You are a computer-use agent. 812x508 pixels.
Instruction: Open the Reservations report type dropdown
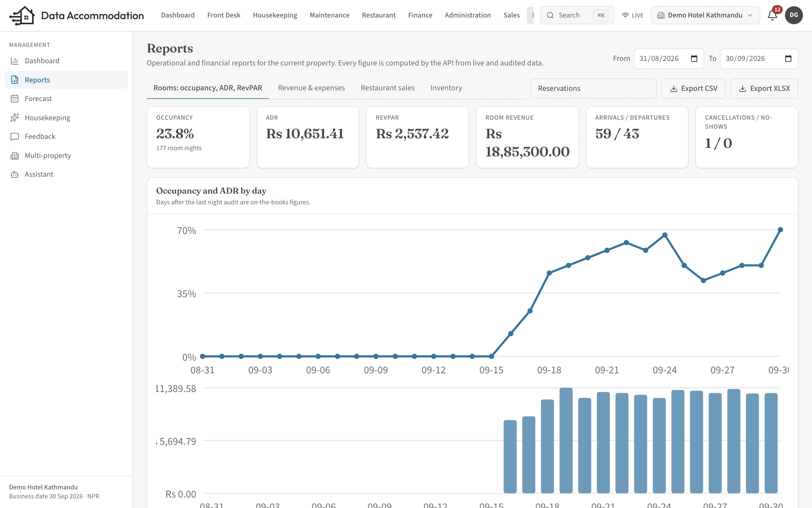593,88
